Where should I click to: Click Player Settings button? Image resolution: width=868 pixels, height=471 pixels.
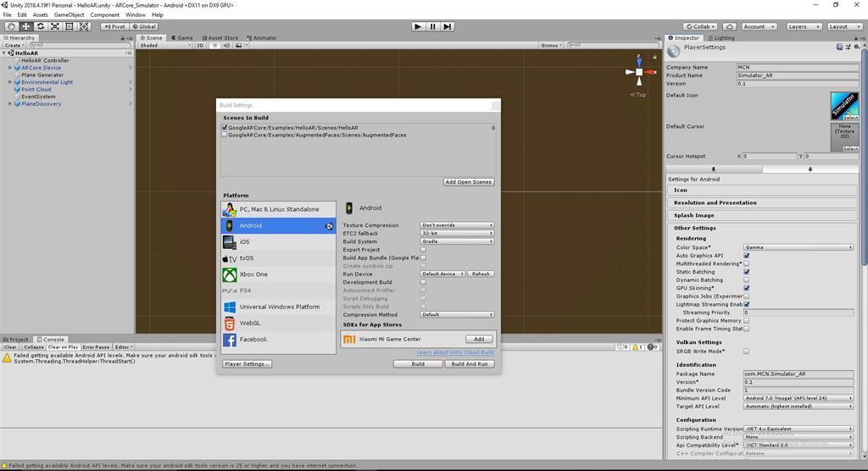(247, 364)
